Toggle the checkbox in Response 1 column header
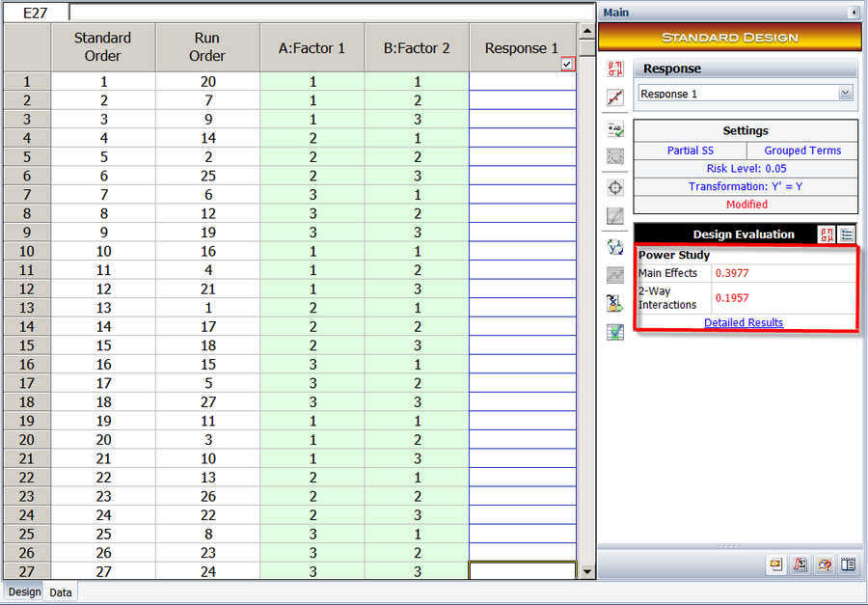 point(567,64)
